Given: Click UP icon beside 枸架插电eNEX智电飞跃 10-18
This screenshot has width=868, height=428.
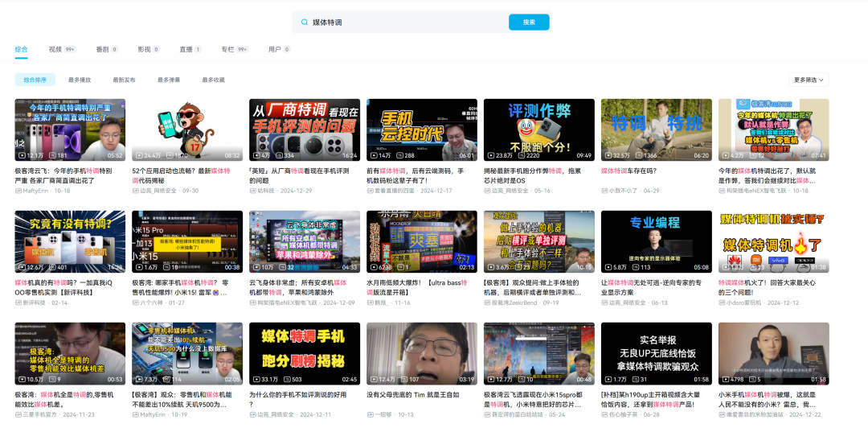Looking at the screenshot, I should 722,191.
